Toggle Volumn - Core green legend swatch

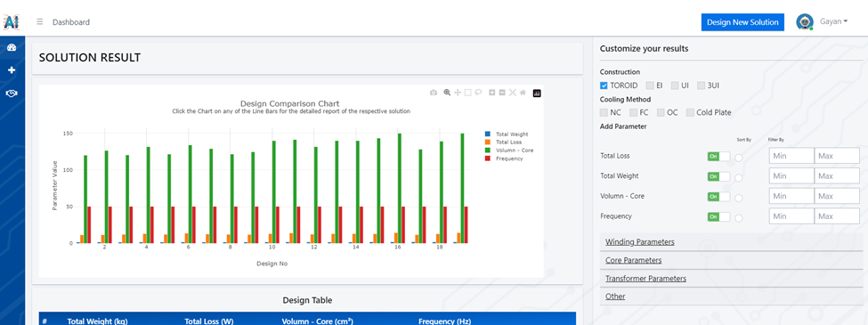tap(487, 150)
